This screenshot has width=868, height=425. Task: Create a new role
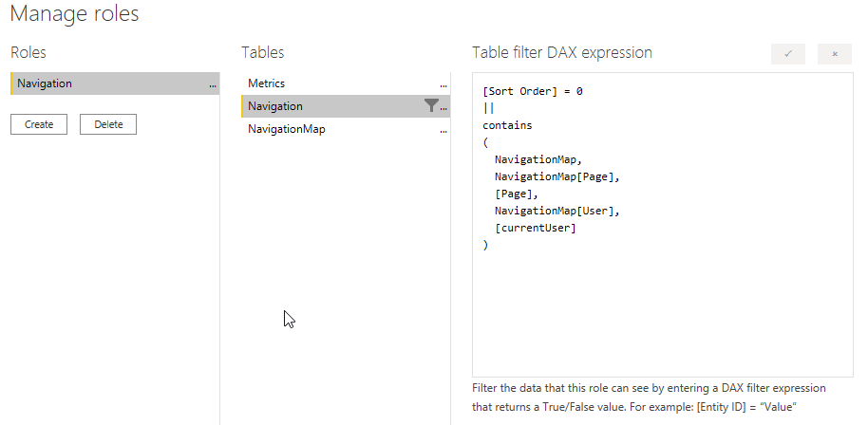tap(39, 124)
